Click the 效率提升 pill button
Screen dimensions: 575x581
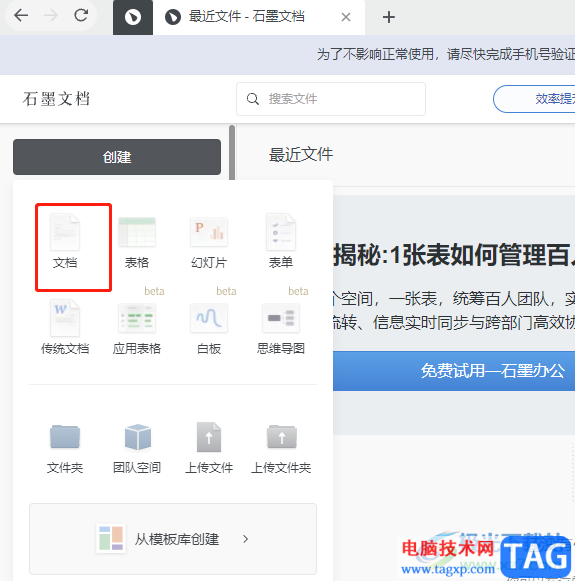click(534, 99)
